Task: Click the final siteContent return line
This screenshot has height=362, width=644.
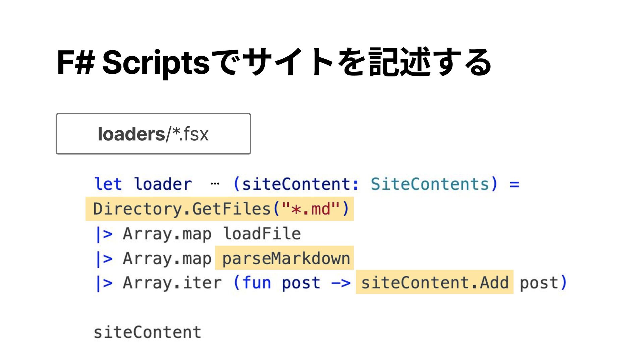Action: pyautogui.click(x=147, y=332)
